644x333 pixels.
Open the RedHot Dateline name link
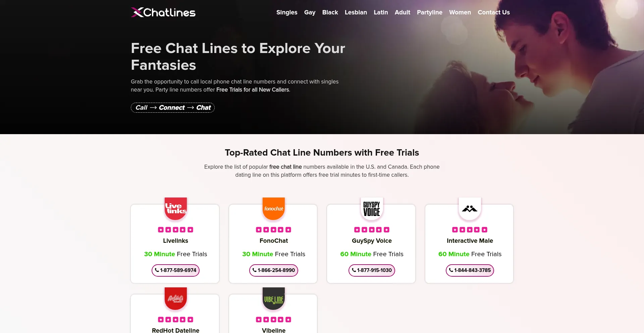coord(175,330)
